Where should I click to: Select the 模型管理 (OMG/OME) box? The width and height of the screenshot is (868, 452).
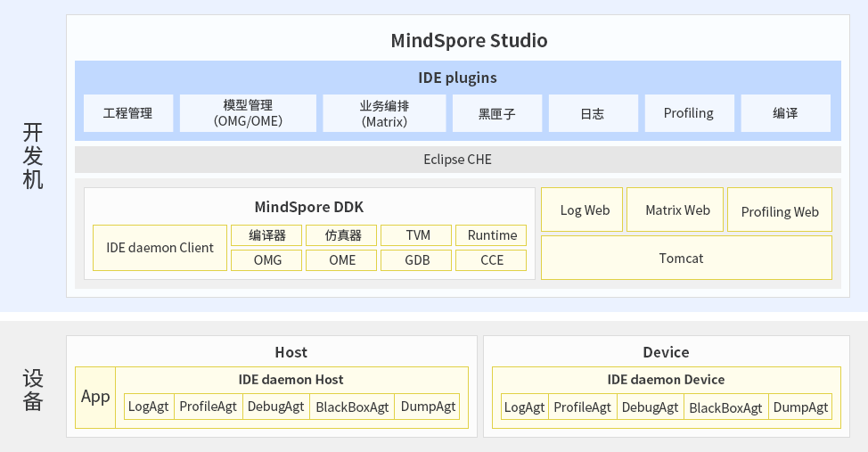click(248, 113)
